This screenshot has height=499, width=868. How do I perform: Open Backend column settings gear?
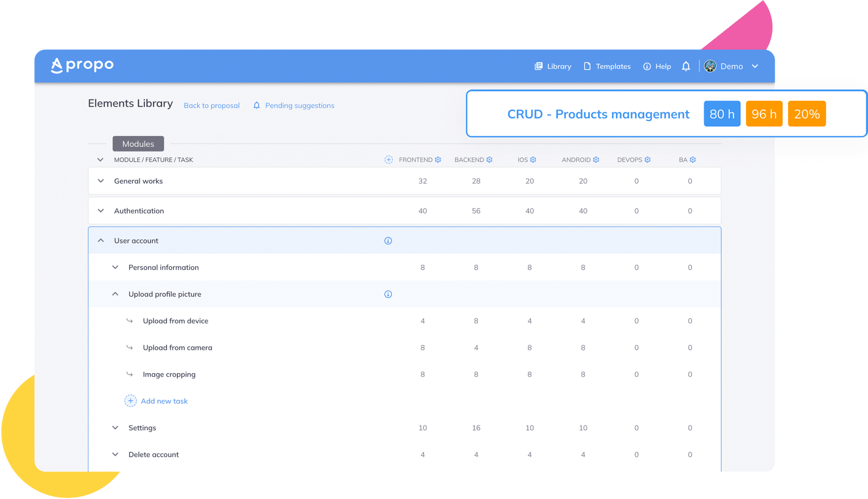click(x=489, y=159)
